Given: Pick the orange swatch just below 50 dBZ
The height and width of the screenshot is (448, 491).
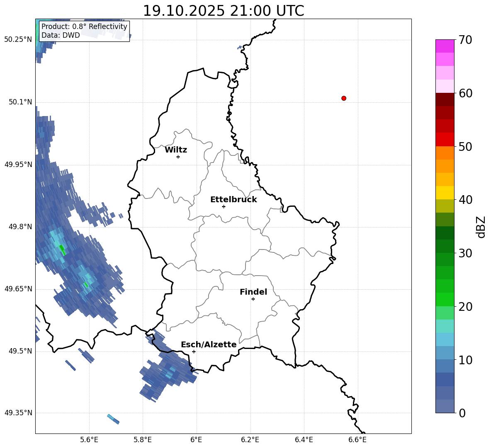Looking at the screenshot, I should click(445, 153).
